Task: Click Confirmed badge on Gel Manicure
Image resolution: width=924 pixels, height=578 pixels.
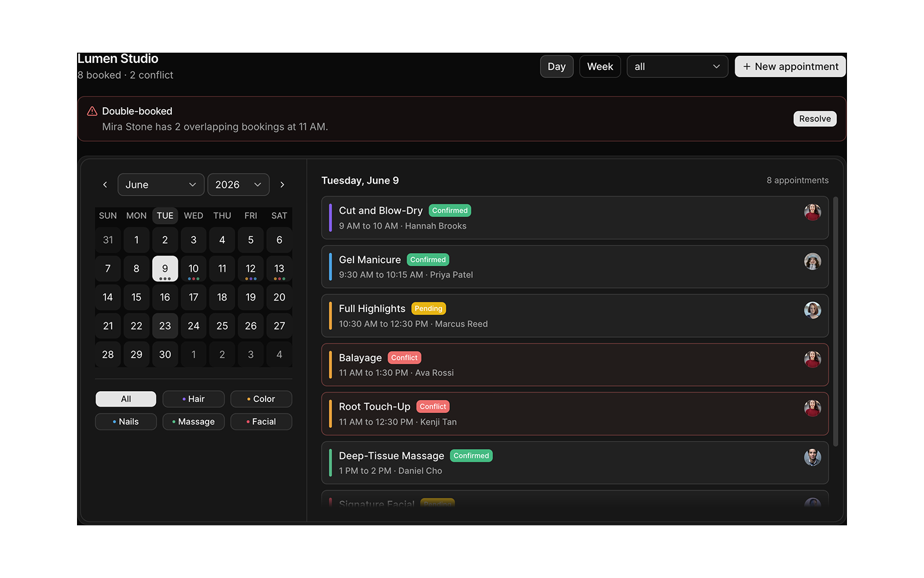Action: 428,260
